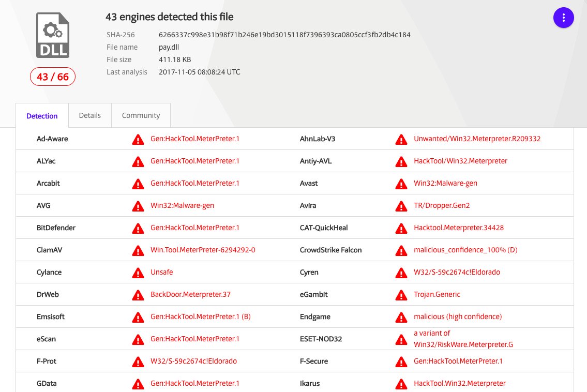Click the file name pay.dll
This screenshot has width=587, height=392.
(x=169, y=47)
